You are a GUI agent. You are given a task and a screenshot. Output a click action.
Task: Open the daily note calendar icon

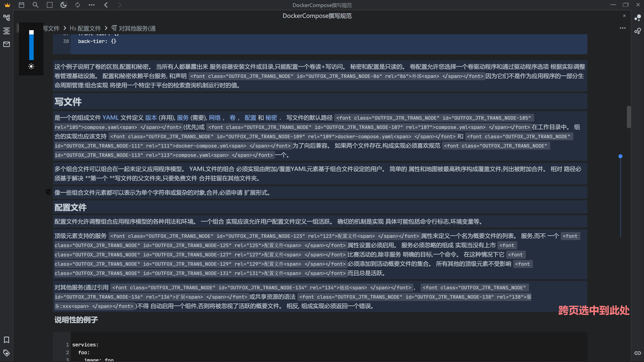[x=21, y=5]
